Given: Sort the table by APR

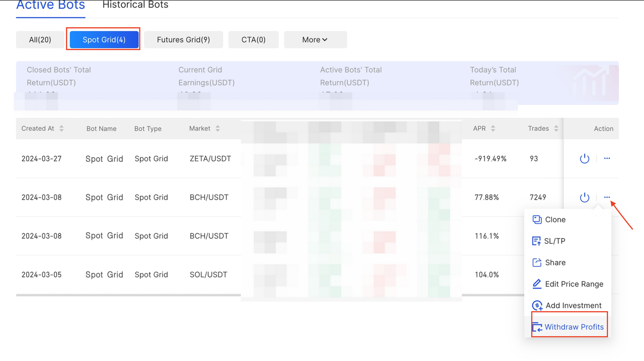Looking at the screenshot, I should 493,129.
